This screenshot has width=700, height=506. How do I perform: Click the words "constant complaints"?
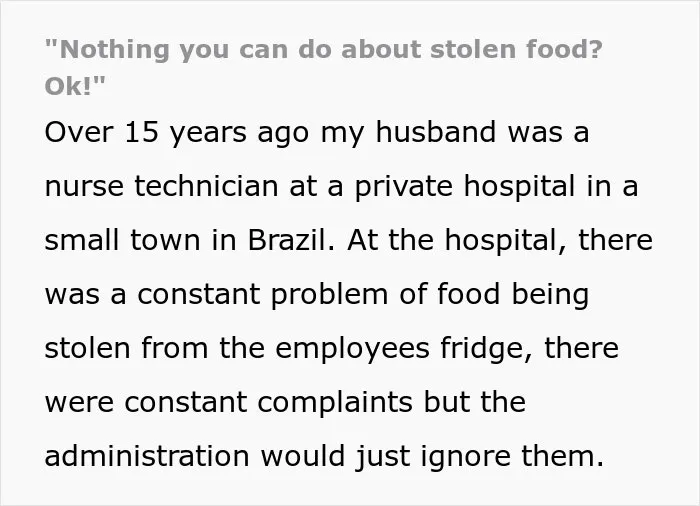point(268,403)
